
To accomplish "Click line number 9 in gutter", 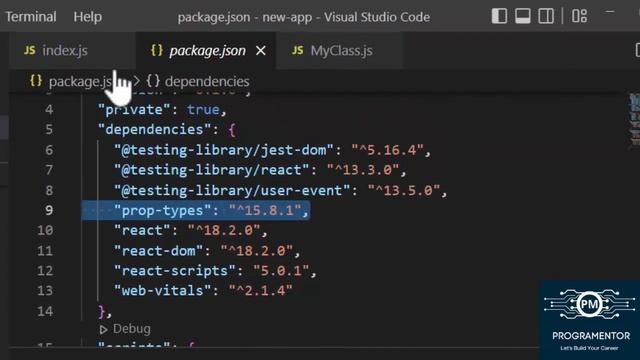I will click(49, 210).
